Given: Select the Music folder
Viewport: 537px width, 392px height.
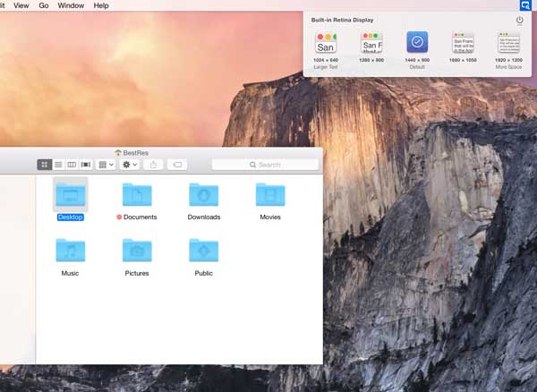Looking at the screenshot, I should pyautogui.click(x=70, y=251).
